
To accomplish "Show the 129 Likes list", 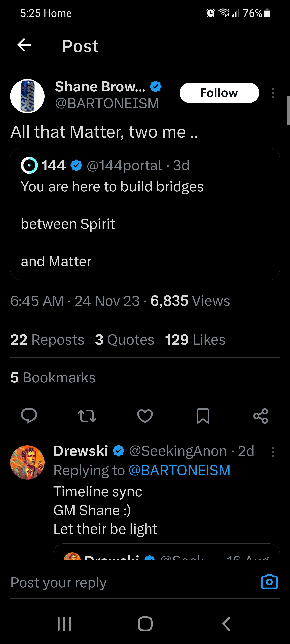I will click(x=195, y=340).
